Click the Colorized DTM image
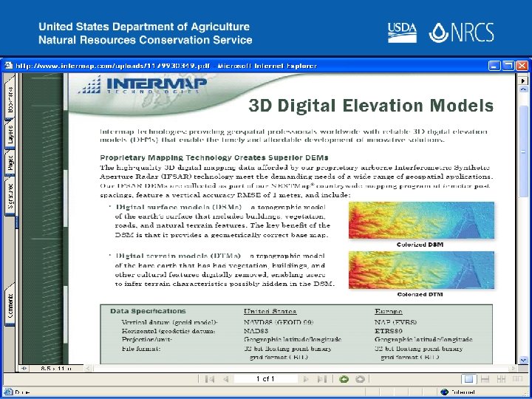The height and width of the screenshot is (399, 532). click(421, 270)
